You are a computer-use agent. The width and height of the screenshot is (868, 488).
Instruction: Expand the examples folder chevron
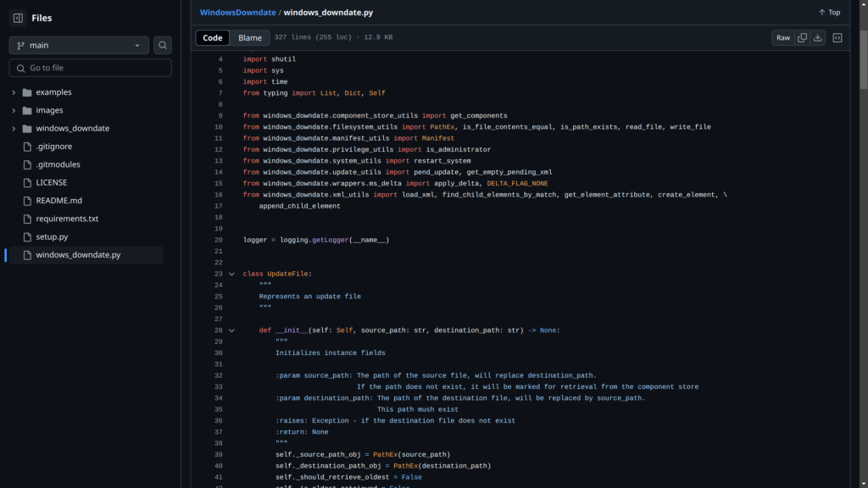point(14,92)
